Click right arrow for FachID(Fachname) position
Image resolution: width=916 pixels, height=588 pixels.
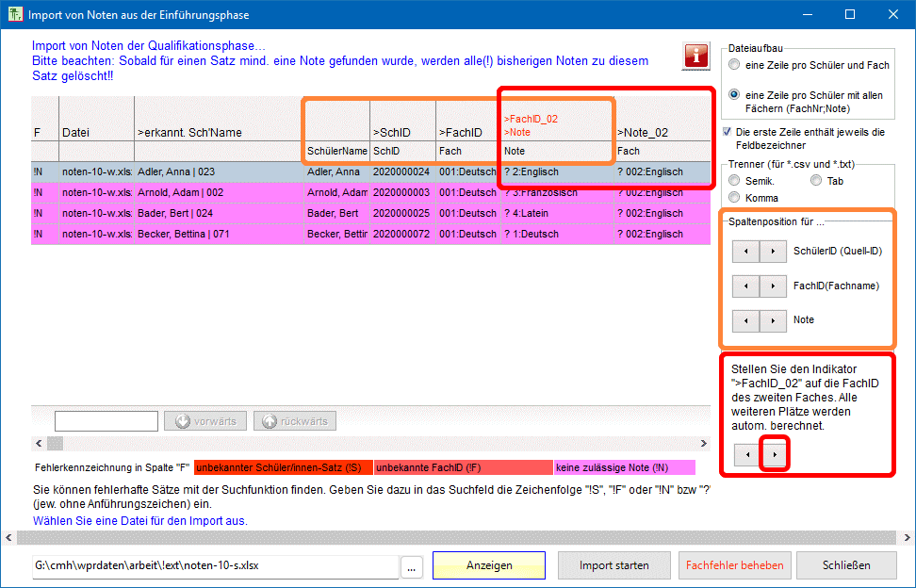pos(773,286)
